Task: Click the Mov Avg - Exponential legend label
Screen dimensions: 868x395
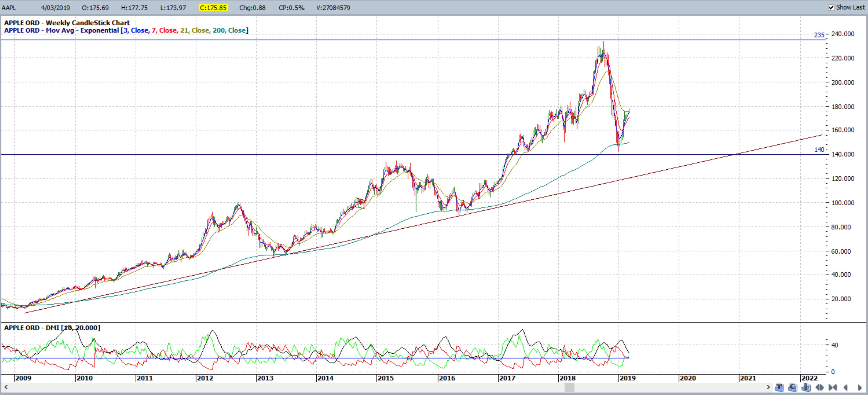Action: click(x=82, y=30)
